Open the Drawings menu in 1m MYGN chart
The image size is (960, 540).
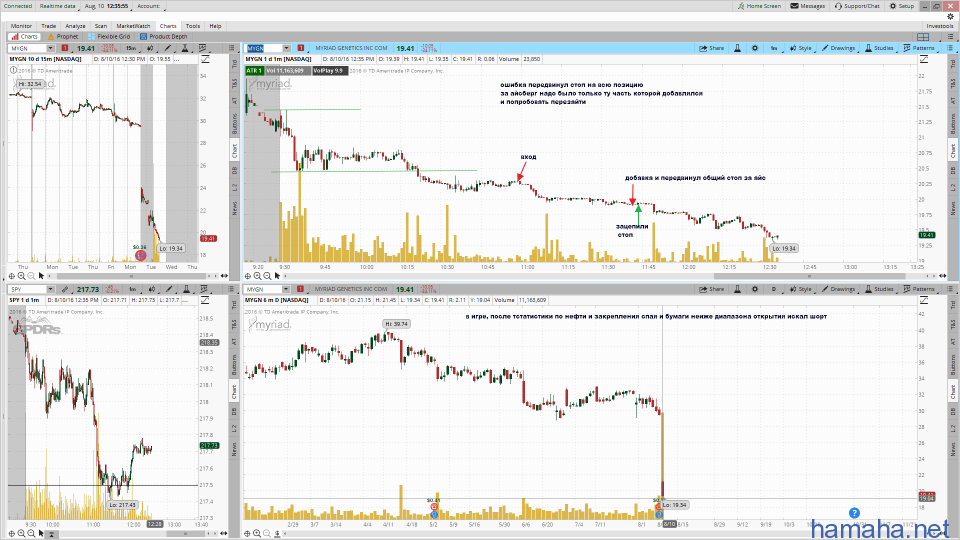[838, 48]
